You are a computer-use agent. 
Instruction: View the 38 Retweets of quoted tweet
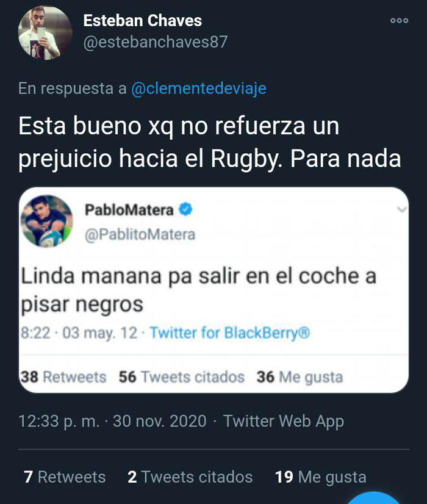pyautogui.click(x=63, y=376)
